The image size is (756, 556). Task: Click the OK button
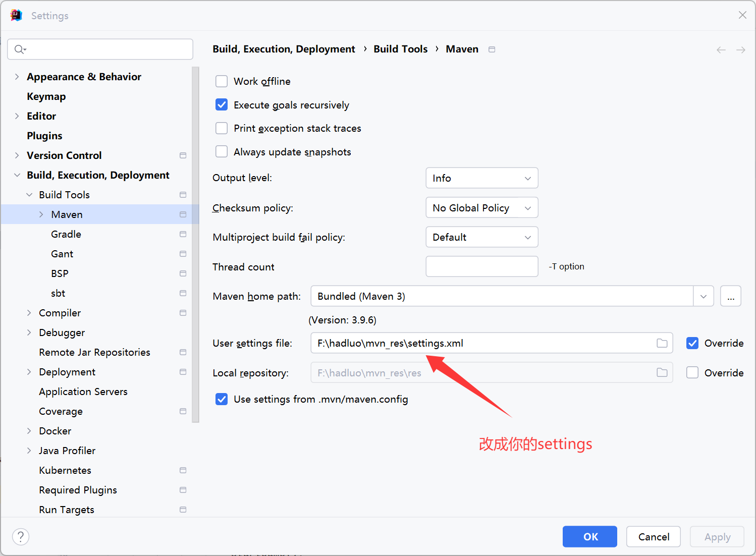click(590, 536)
